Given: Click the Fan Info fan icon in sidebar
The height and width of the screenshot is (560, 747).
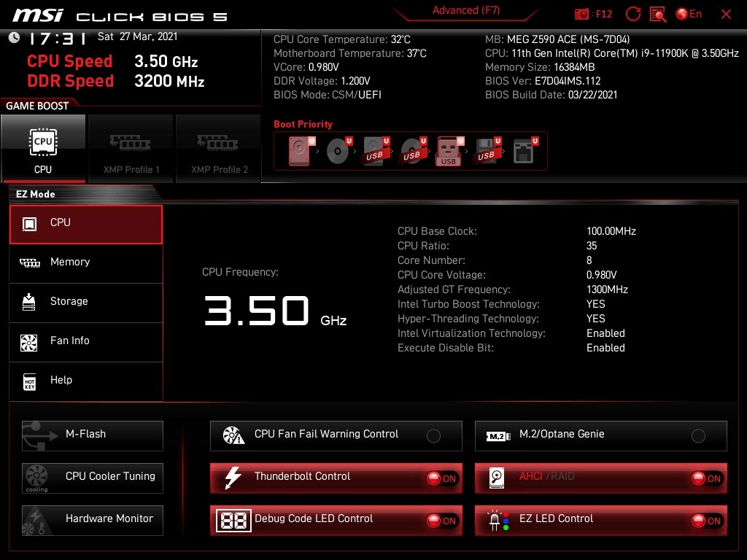Looking at the screenshot, I should (29, 343).
